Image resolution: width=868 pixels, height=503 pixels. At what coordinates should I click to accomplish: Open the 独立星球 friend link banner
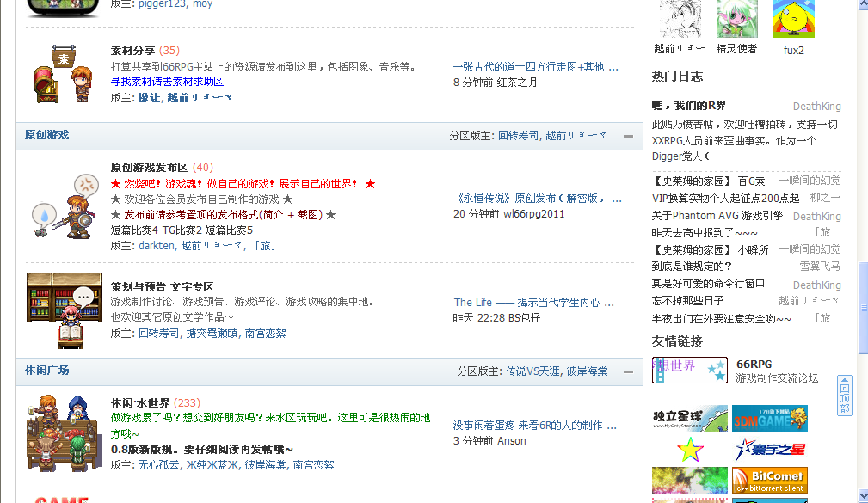(690, 419)
